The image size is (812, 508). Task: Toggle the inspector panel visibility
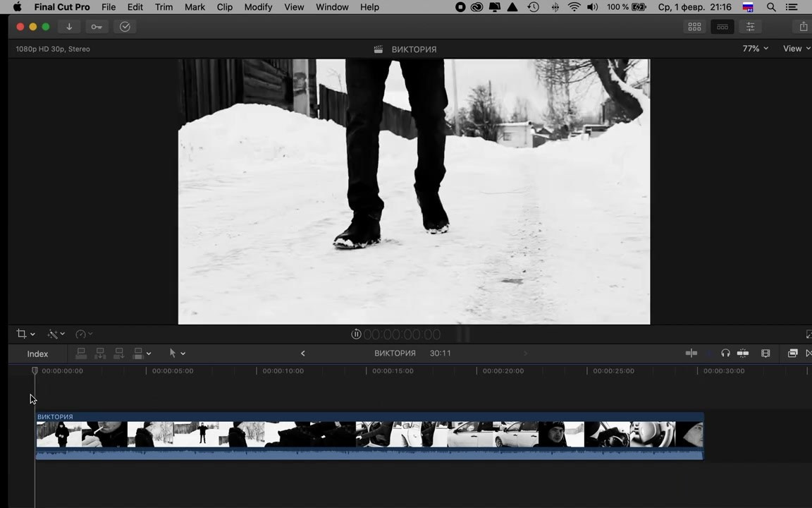tap(750, 27)
